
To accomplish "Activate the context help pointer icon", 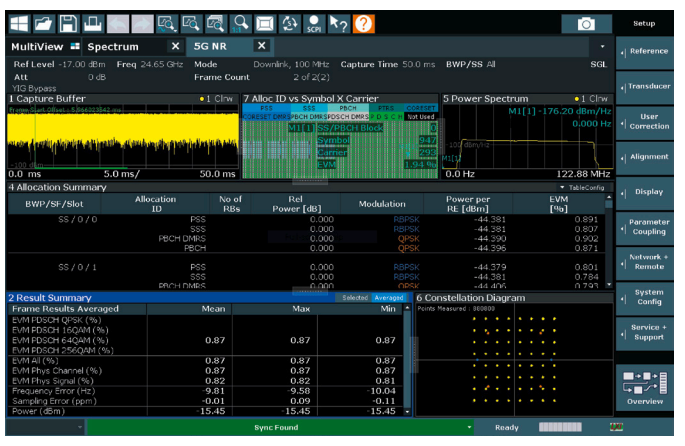I will (339, 23).
